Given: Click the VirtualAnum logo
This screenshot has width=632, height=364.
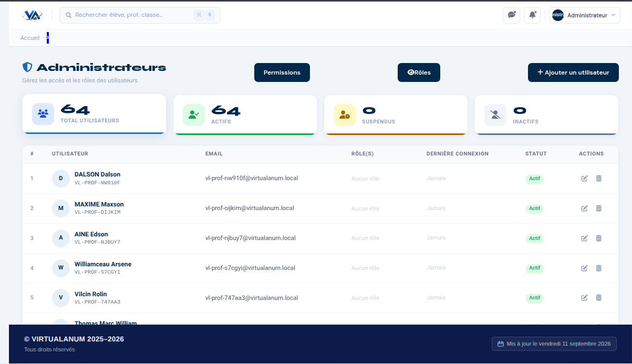Looking at the screenshot, I should coord(32,15).
